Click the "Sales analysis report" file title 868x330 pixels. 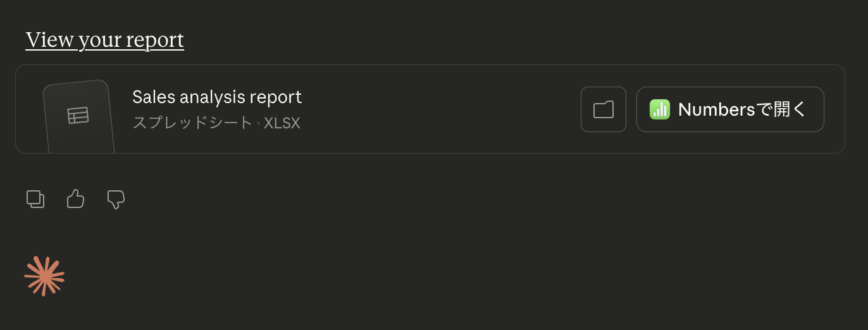[x=217, y=97]
